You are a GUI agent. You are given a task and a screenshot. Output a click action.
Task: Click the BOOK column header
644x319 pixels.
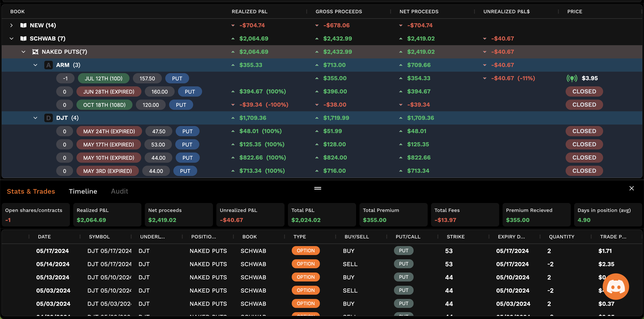click(x=17, y=12)
